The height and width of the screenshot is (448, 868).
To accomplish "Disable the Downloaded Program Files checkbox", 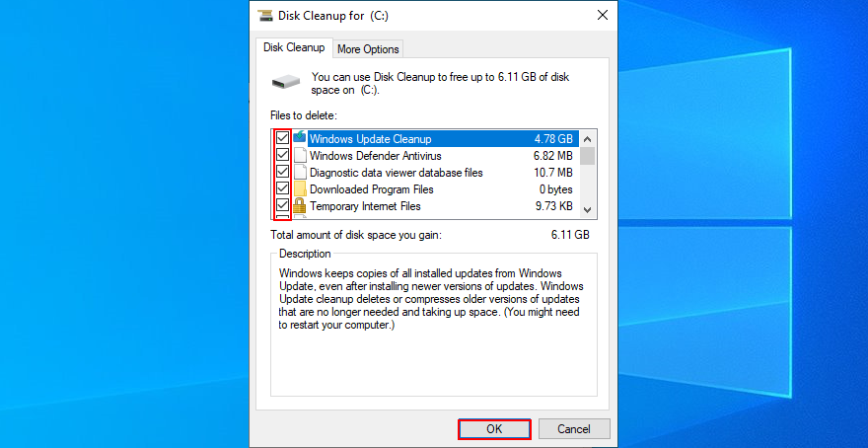I will pos(282,189).
